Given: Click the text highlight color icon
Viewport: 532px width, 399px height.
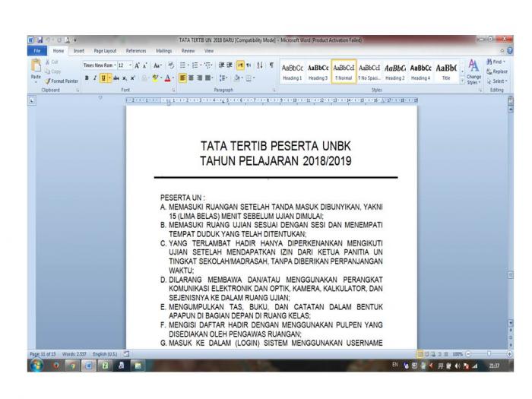Looking at the screenshot, I should (155, 78).
